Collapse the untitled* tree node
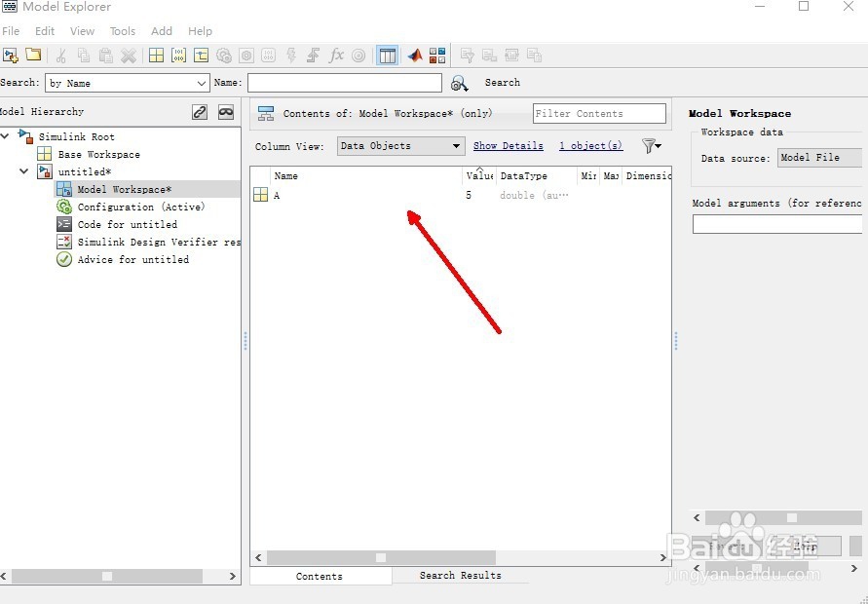868x604 pixels. (x=23, y=171)
